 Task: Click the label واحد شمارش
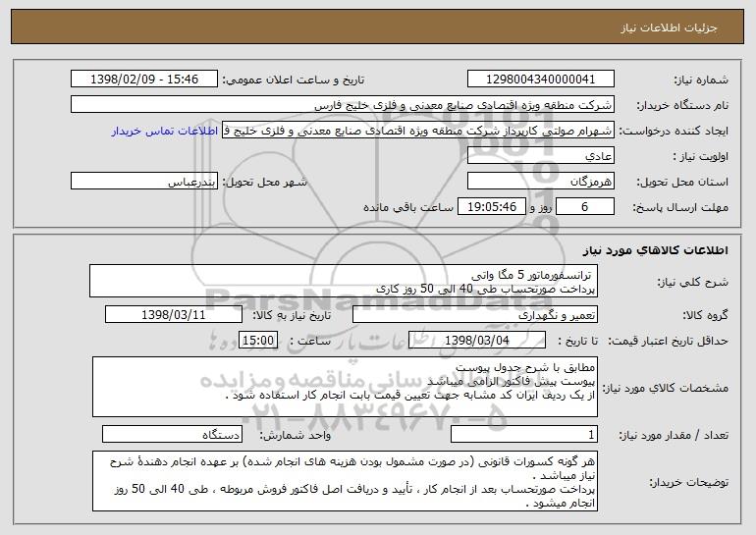pyautogui.click(x=296, y=436)
